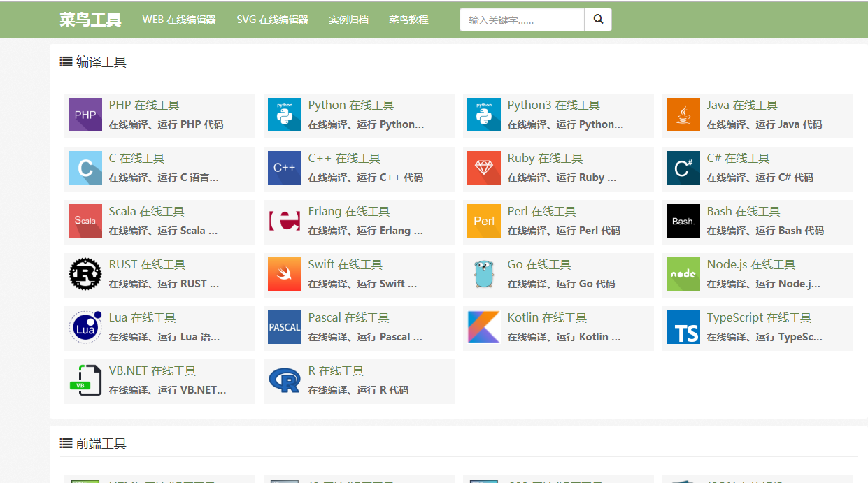Click the light blue C language icon
Screen dimensions: 868x483
tap(85, 168)
